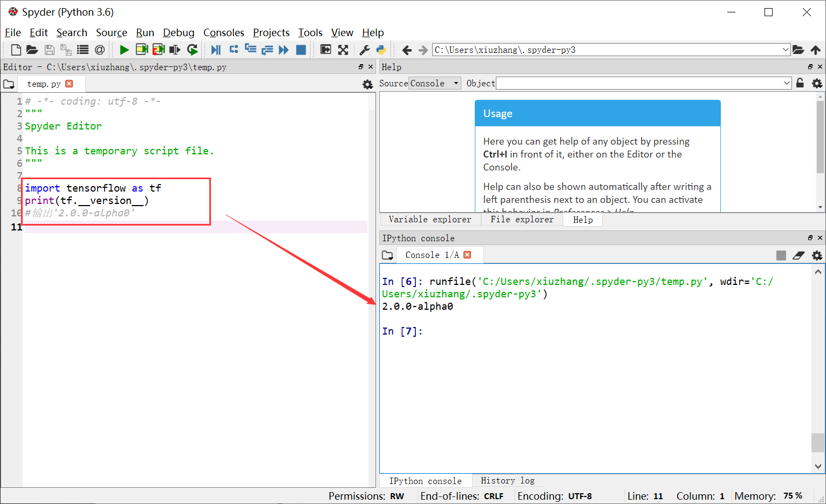
Task: Maximize current pane icon
Action: coord(325,50)
